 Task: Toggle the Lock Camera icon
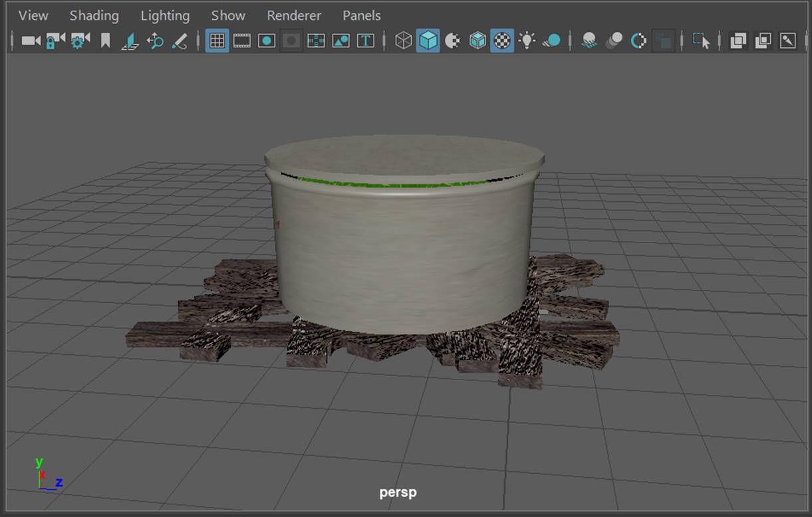point(55,41)
